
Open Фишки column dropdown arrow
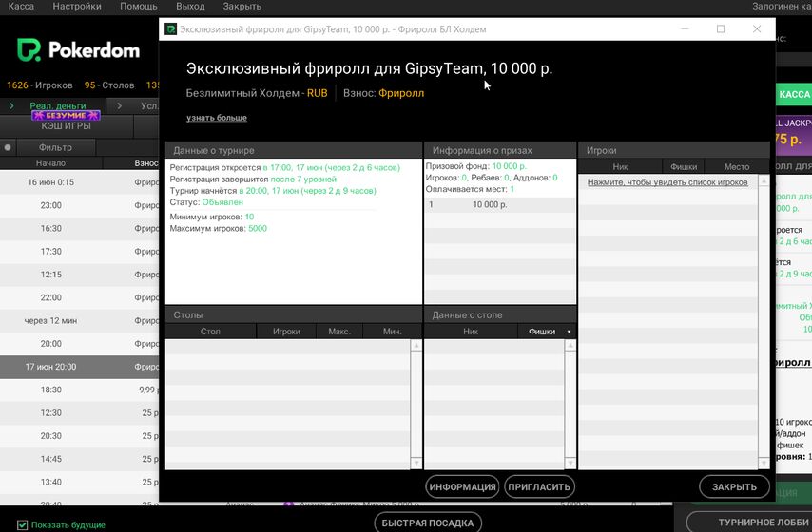click(569, 332)
